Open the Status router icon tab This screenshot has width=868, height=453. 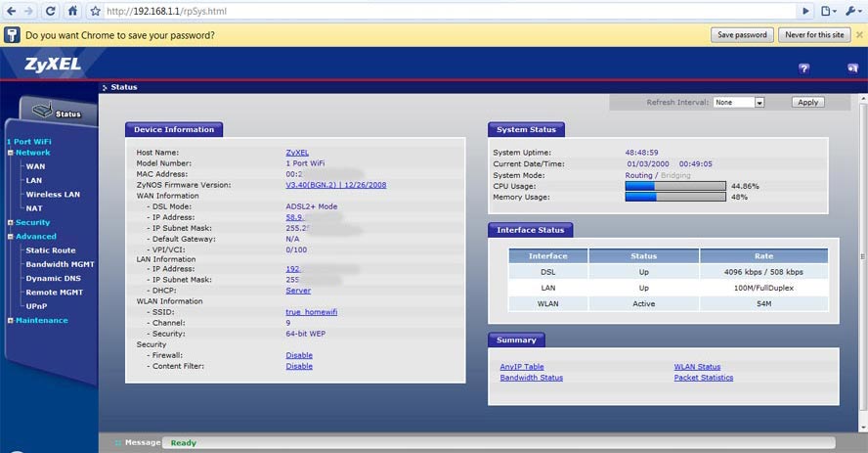coord(57,111)
